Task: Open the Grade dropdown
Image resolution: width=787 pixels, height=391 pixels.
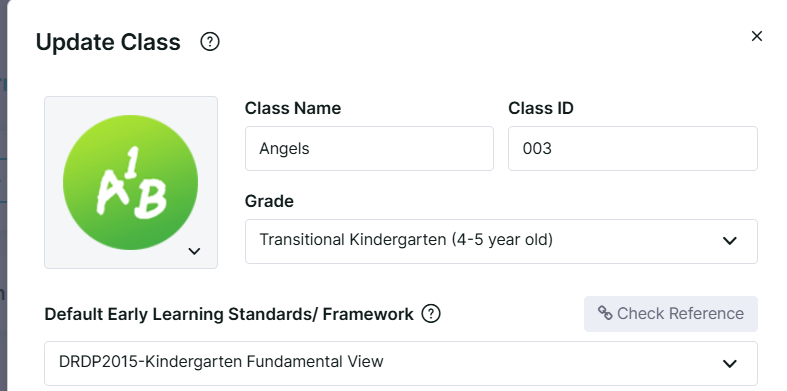Action: [x=501, y=241]
